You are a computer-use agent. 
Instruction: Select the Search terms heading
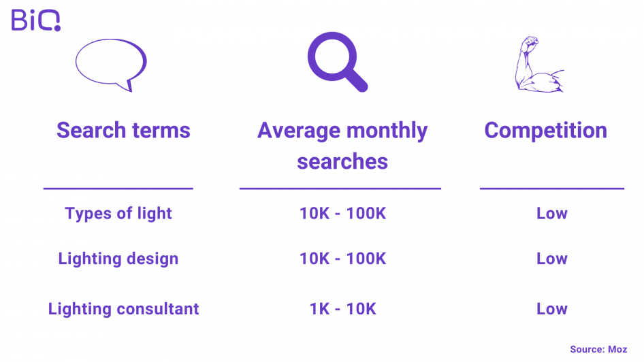pyautogui.click(x=123, y=131)
